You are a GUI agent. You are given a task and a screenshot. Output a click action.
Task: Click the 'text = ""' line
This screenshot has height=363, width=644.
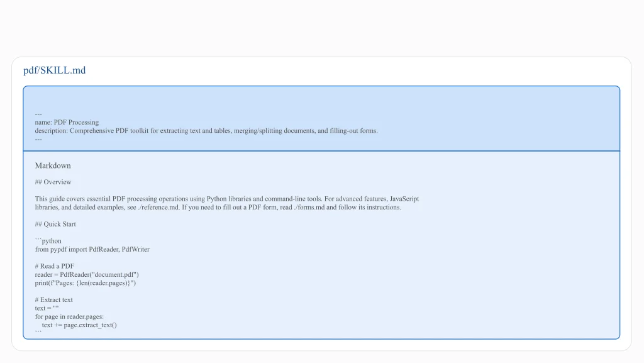pyautogui.click(x=47, y=308)
